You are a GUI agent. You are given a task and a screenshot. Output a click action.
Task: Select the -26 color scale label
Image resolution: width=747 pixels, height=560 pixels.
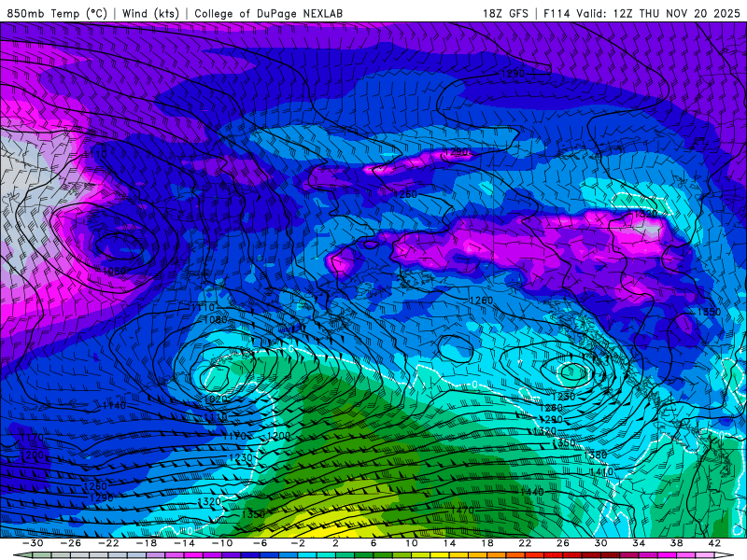tap(71, 543)
